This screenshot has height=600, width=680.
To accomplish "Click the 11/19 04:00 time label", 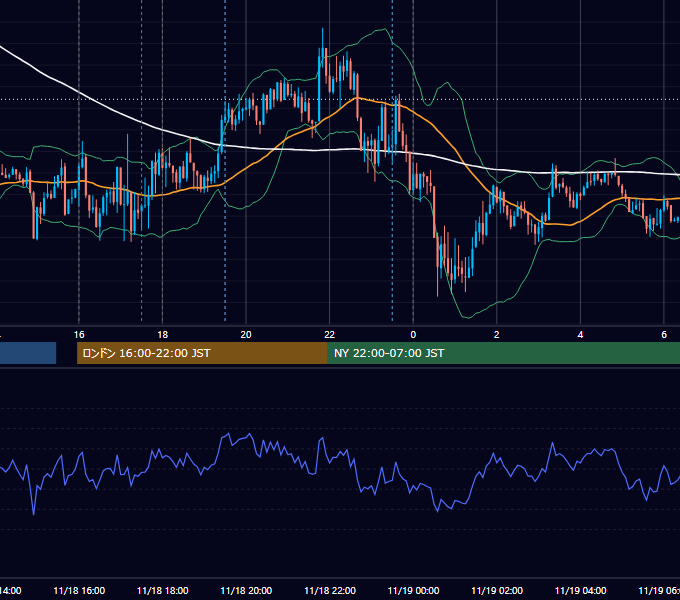I will click(580, 591).
